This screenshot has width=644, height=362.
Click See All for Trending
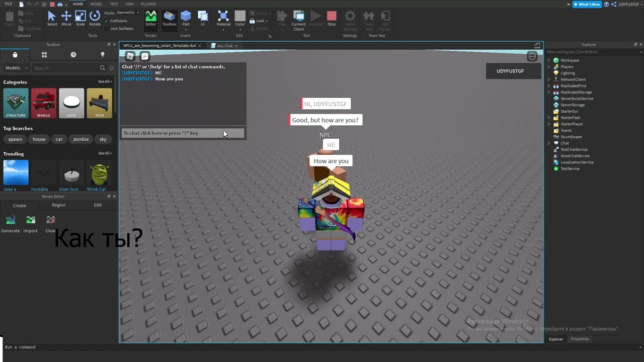105,153
